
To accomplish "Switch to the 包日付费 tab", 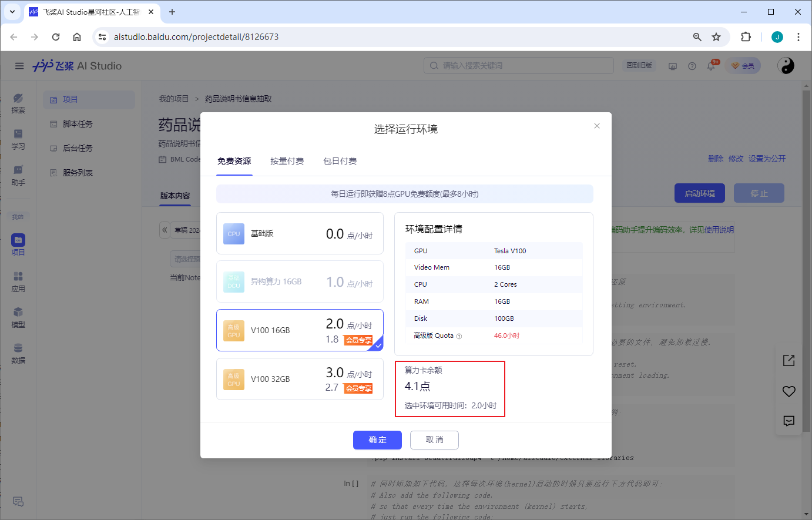I will pyautogui.click(x=340, y=161).
